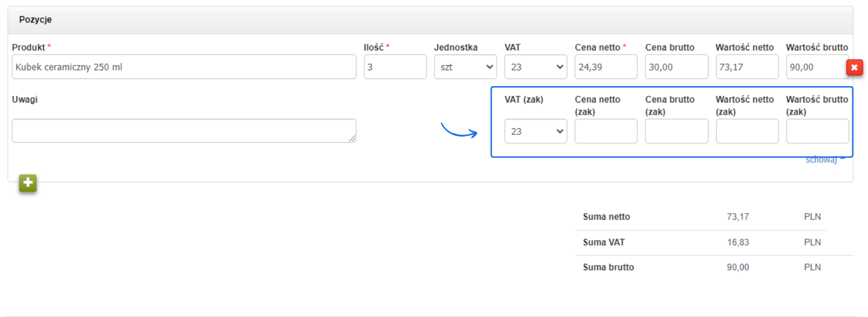Focus the Produkt name field
Viewport: 868px width, 317px height.
[183, 67]
